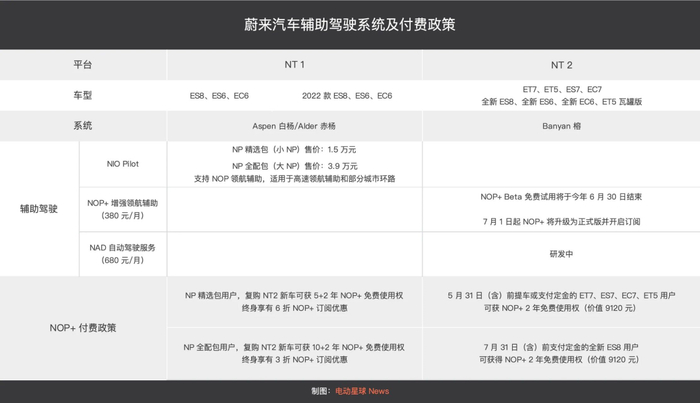The image size is (700, 403).
Task: Click NP 全配包用户 10+2 年 line
Action: pos(294,347)
